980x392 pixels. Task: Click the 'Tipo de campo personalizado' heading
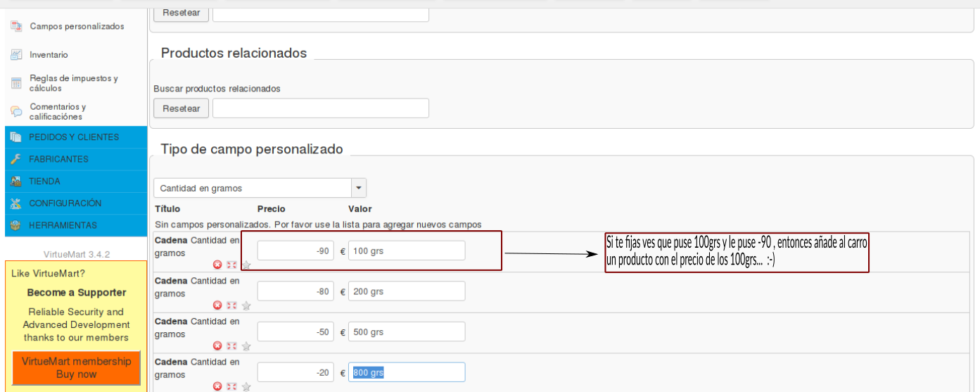[252, 149]
